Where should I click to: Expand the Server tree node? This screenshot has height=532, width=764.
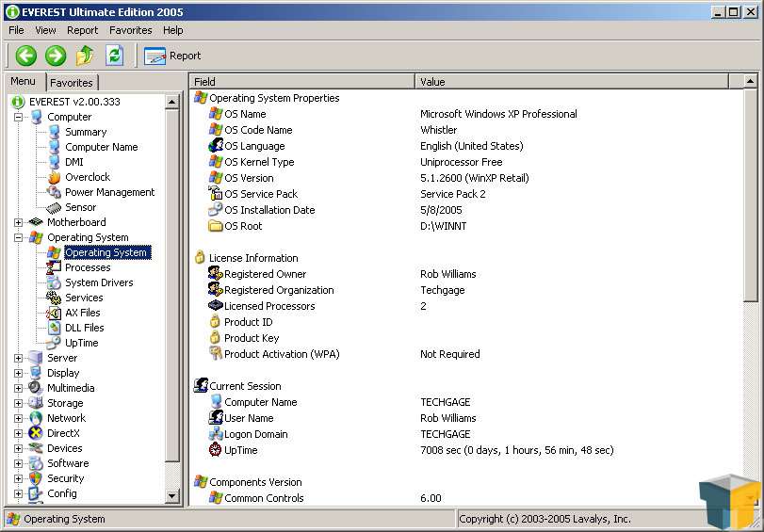pos(18,358)
